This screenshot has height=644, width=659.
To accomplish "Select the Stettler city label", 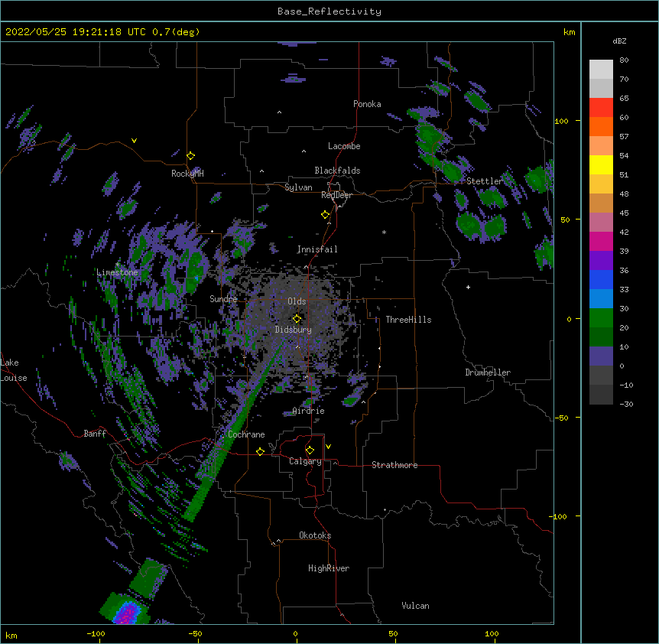I will click(x=485, y=181).
